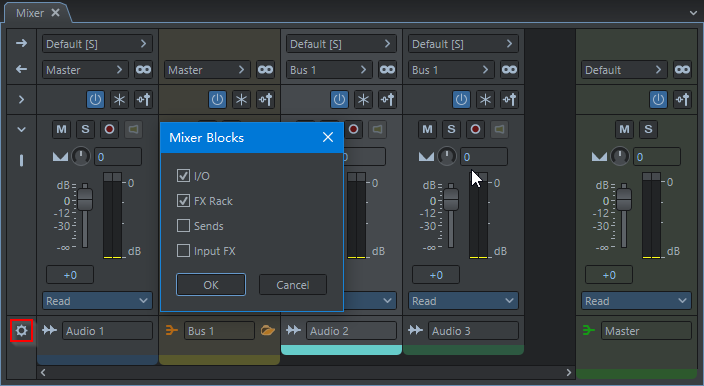Arm record on Audio 3 channel
Viewport: 704px width, 386px height.
pos(475,129)
